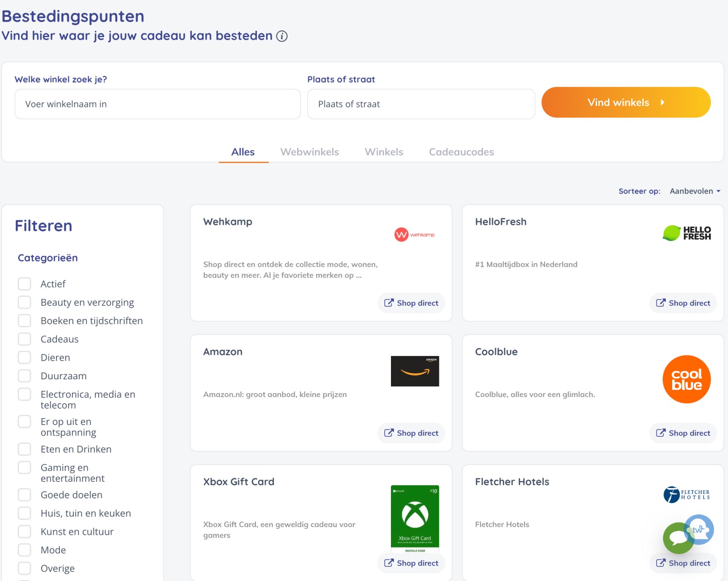Check Gaming en entertainment filter
The image size is (728, 581).
(24, 468)
